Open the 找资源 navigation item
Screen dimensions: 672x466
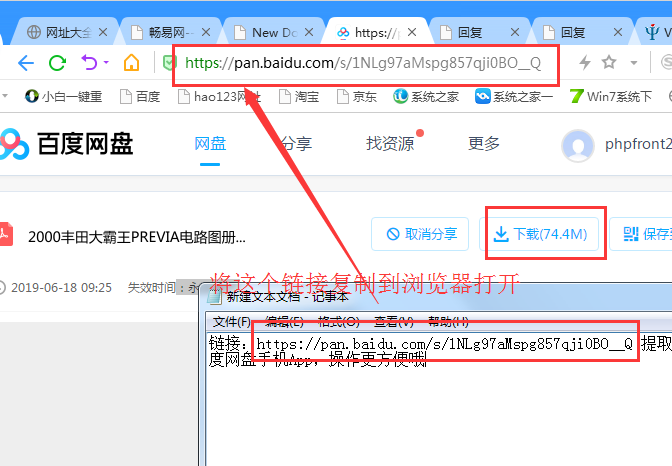coord(390,144)
